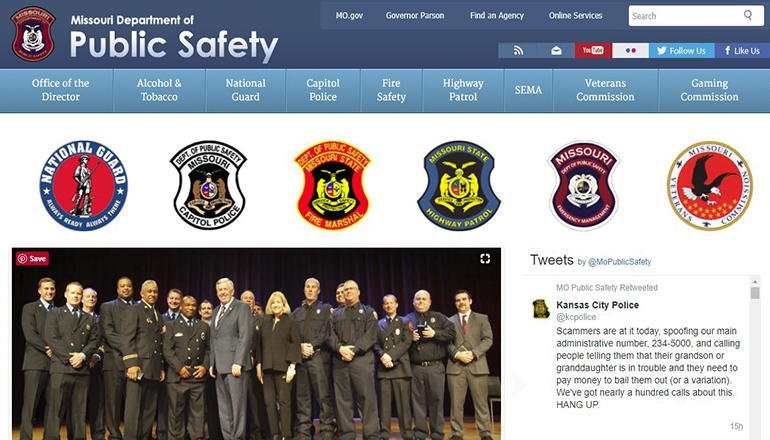Open the Governor Parson link
Screen dimensions: 770x440
pos(415,16)
